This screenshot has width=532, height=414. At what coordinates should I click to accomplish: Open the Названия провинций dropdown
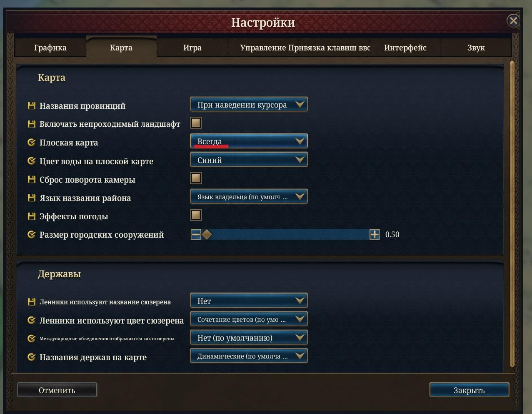(249, 105)
